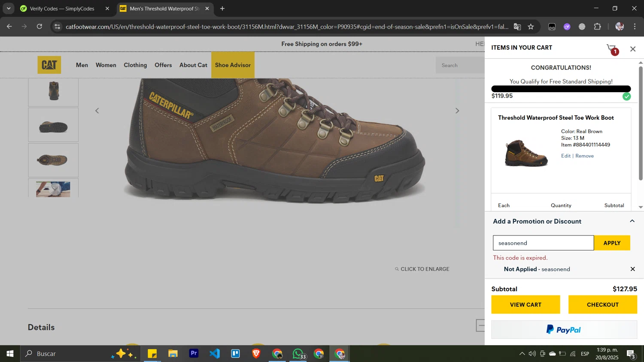Click the promo code input field
The height and width of the screenshot is (362, 644).
coord(543,243)
